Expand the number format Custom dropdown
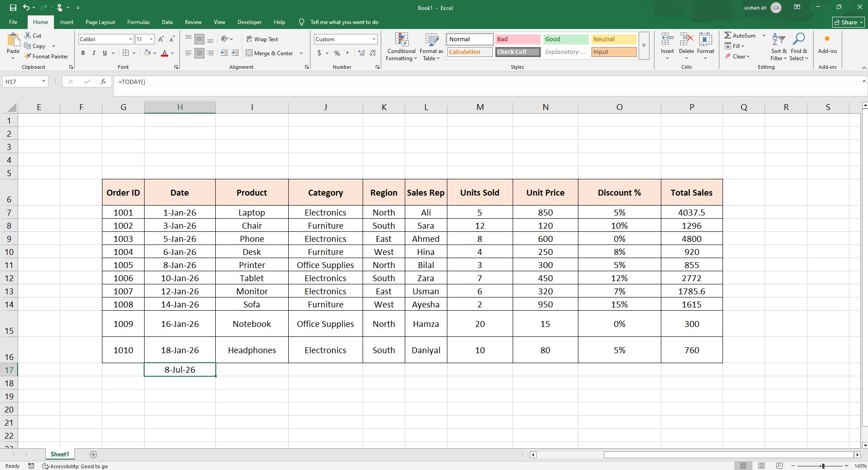The image size is (868, 470). [374, 39]
